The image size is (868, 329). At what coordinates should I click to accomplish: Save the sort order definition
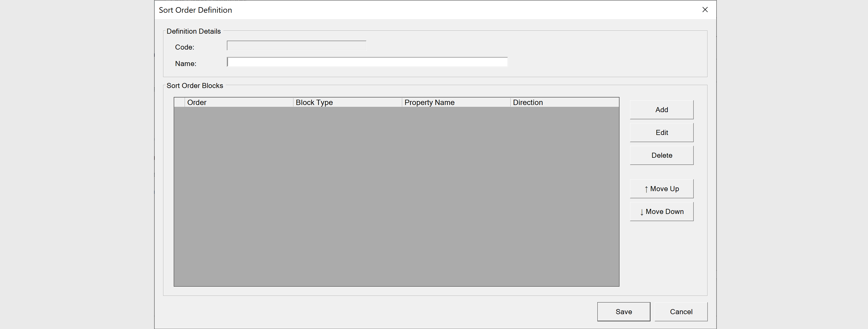click(x=623, y=312)
